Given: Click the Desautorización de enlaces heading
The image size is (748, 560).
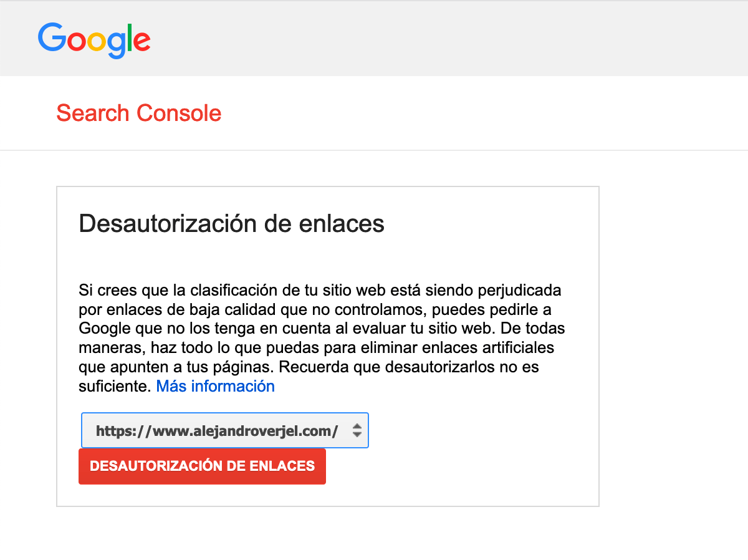Looking at the screenshot, I should (231, 223).
